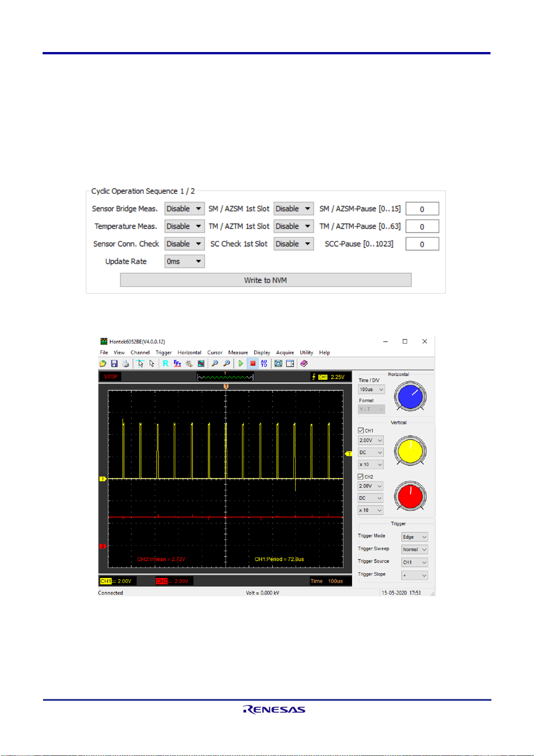Viewport: 534px width, 756px height.
Task: Click the red CH2 vertical knob
Action: coord(410,497)
